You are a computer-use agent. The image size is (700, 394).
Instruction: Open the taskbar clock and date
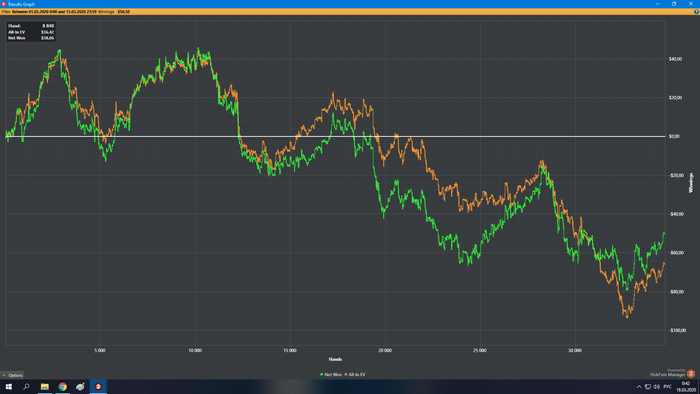click(x=686, y=386)
